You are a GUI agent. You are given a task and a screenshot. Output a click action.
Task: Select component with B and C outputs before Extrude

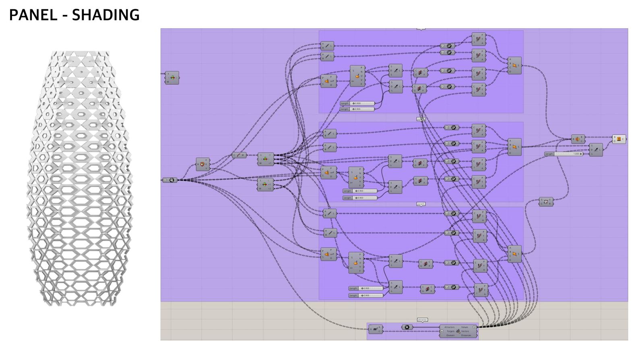pos(578,139)
